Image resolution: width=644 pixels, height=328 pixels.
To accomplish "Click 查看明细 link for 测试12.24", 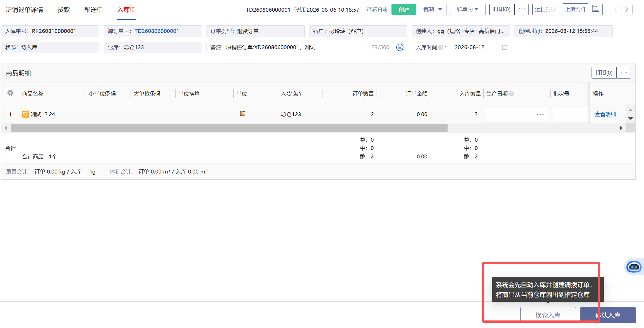I will click(x=605, y=114).
